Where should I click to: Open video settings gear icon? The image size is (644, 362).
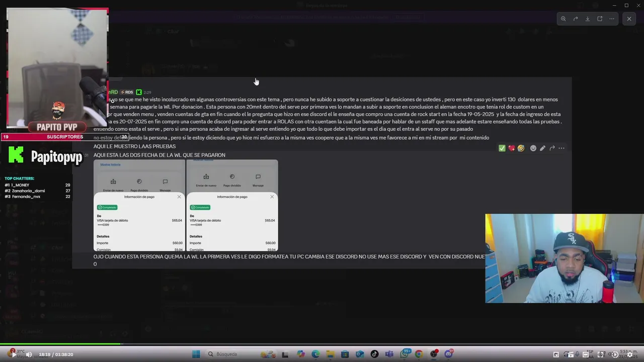click(x=629, y=354)
